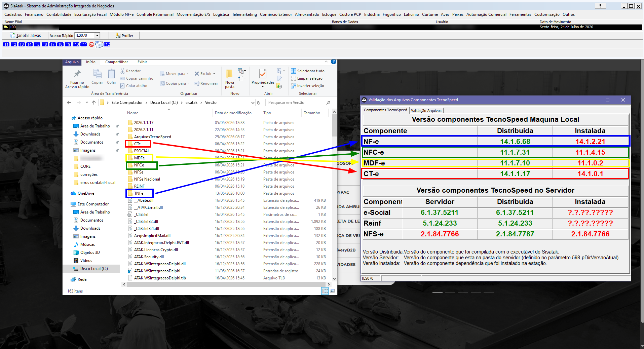Viewport: 644px width, 349px height.
Task: Open the mail envelope icon in the shortcut bar
Action: pyautogui.click(x=99, y=44)
